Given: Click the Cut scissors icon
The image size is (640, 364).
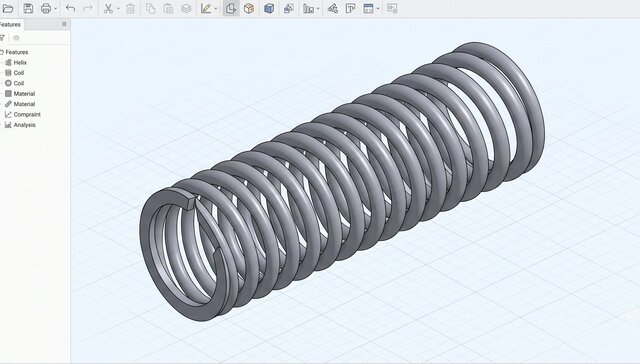Looking at the screenshot, I should (x=108, y=9).
